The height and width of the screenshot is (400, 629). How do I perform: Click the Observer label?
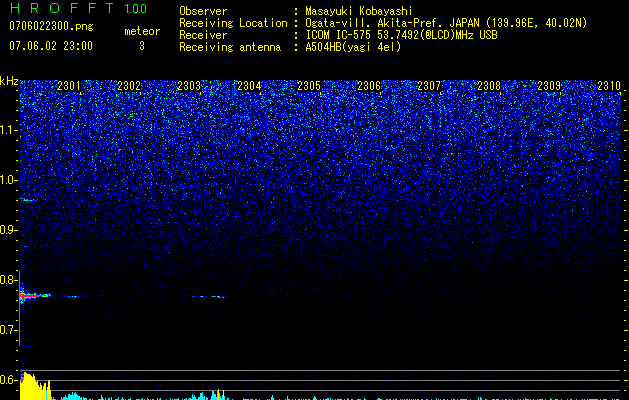point(203,12)
